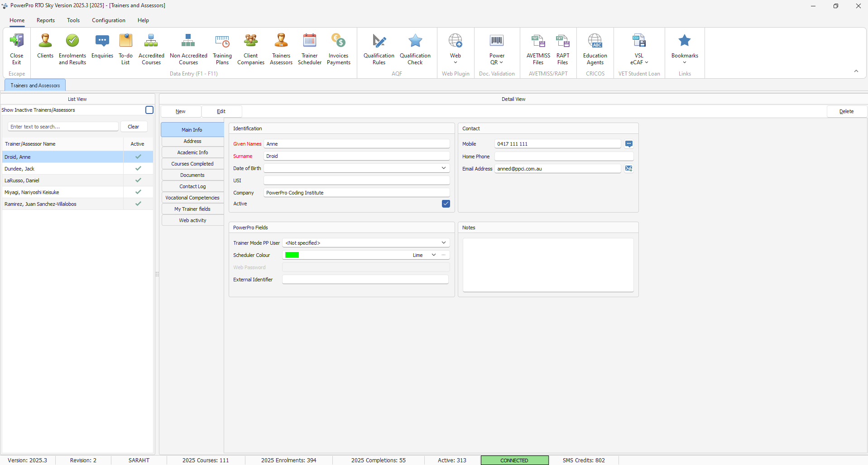The height and width of the screenshot is (465, 868).
Task: Open the Reports menu
Action: (x=46, y=20)
